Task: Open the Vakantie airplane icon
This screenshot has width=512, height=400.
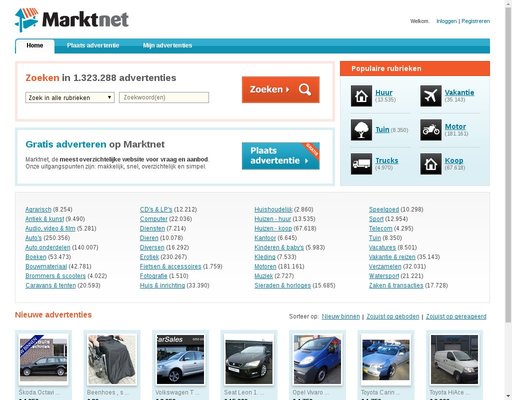Action: click(431, 96)
